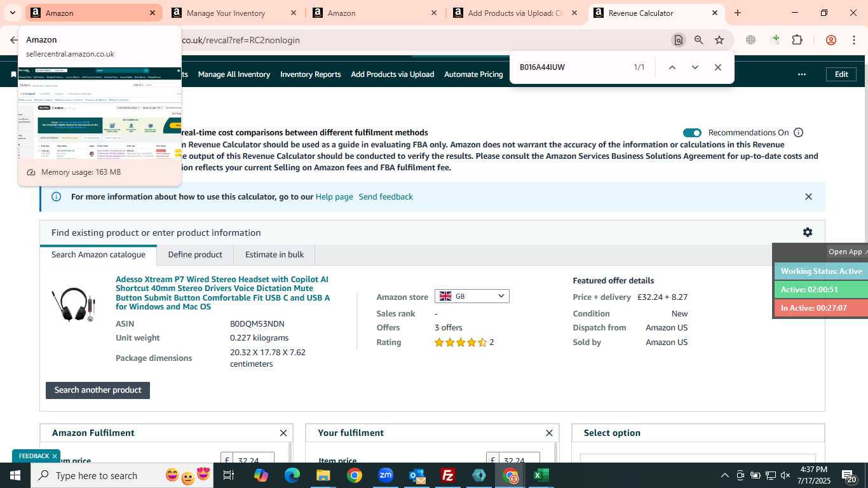868x488 pixels.
Task: Click the info icon beside Recommendations On
Action: click(799, 133)
